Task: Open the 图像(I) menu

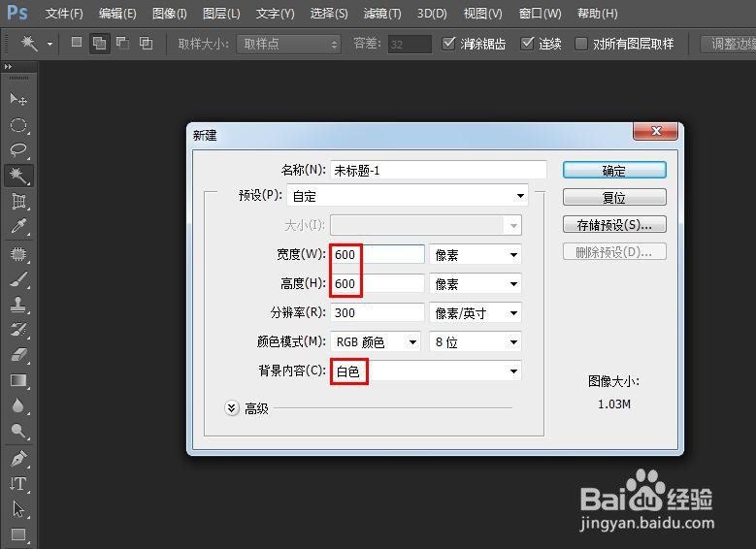Action: click(169, 14)
